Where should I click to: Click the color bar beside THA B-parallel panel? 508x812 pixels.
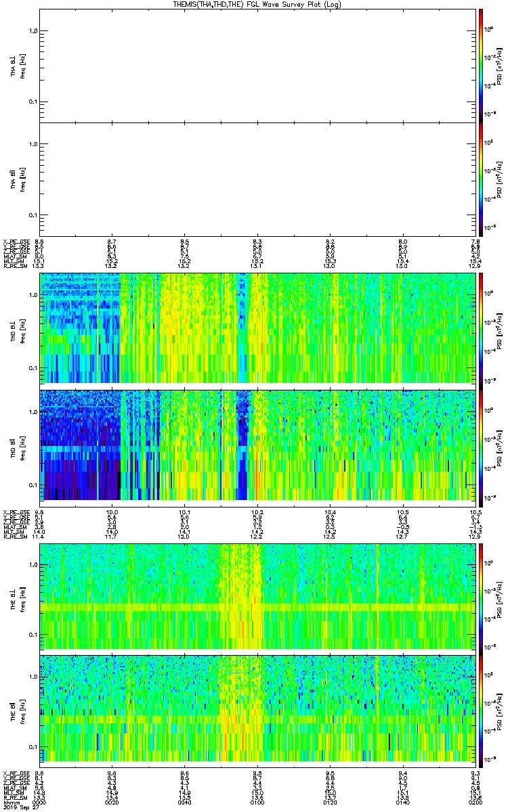(x=480, y=179)
